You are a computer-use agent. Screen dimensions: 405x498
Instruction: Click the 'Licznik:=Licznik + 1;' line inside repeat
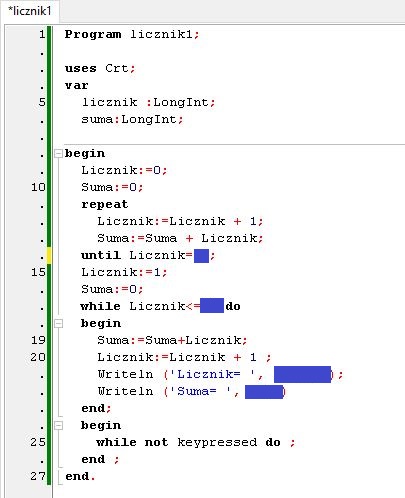[x=180, y=221]
